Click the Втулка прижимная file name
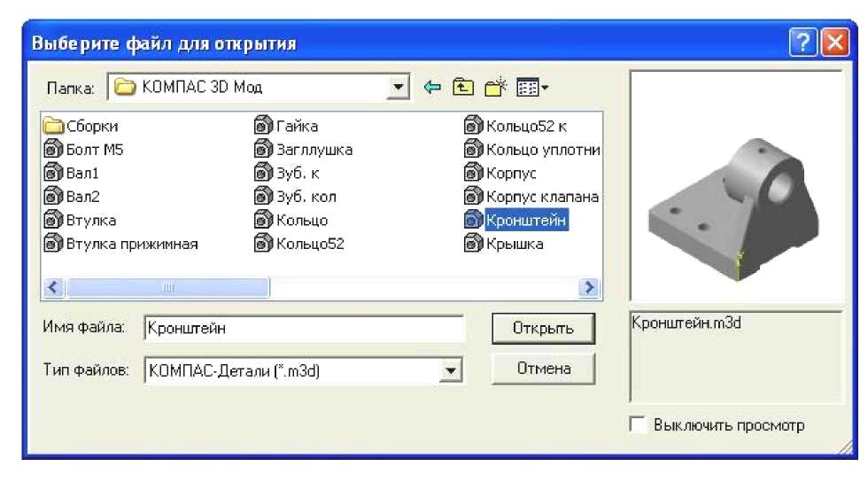 132,245
